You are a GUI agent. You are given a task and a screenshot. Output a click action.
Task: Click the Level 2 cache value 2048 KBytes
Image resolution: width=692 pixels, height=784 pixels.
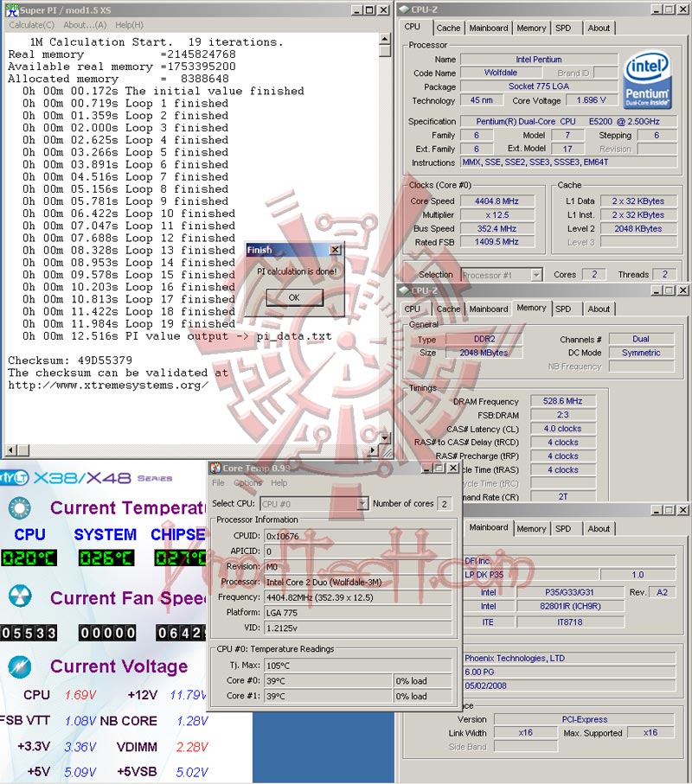(638, 228)
